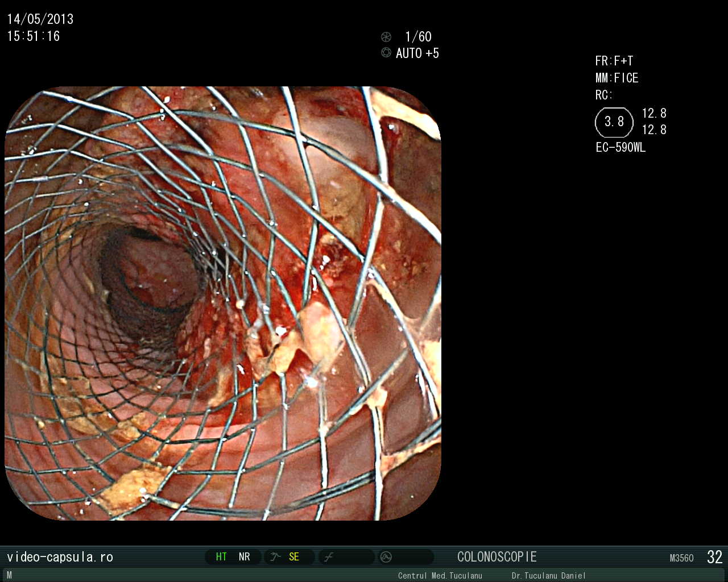Click the COLONOSCOPIE procedure label
This screenshot has width=728, height=582.
pos(497,557)
